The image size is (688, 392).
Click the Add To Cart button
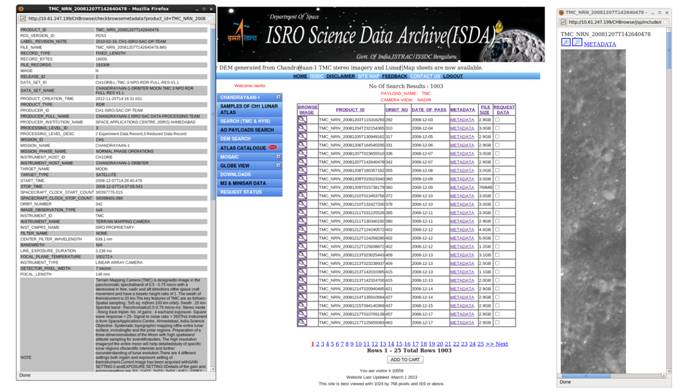(405, 360)
